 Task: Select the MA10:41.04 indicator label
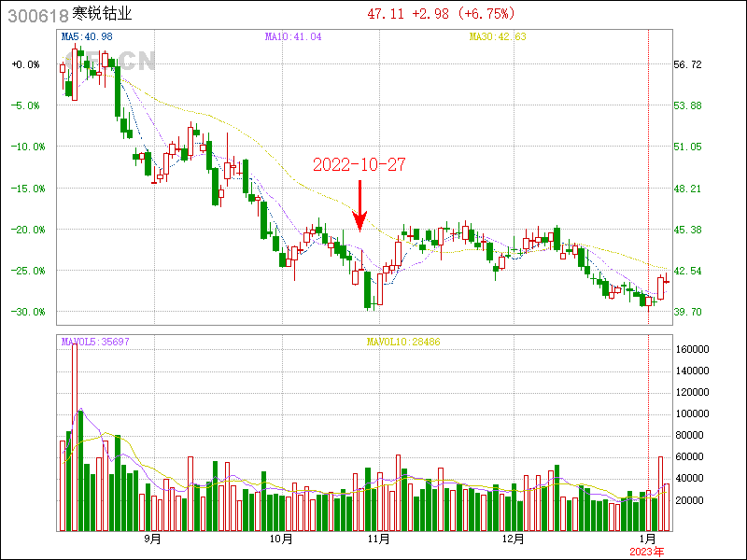pyautogui.click(x=293, y=36)
